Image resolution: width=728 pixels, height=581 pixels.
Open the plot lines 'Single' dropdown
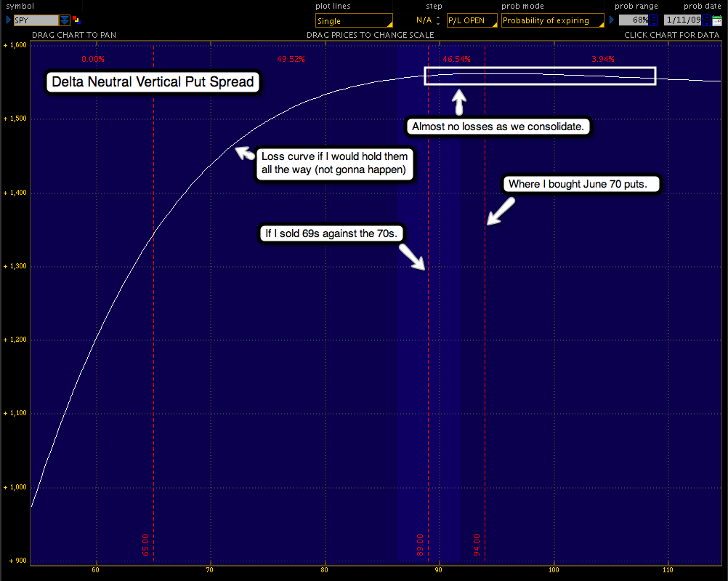[x=354, y=21]
